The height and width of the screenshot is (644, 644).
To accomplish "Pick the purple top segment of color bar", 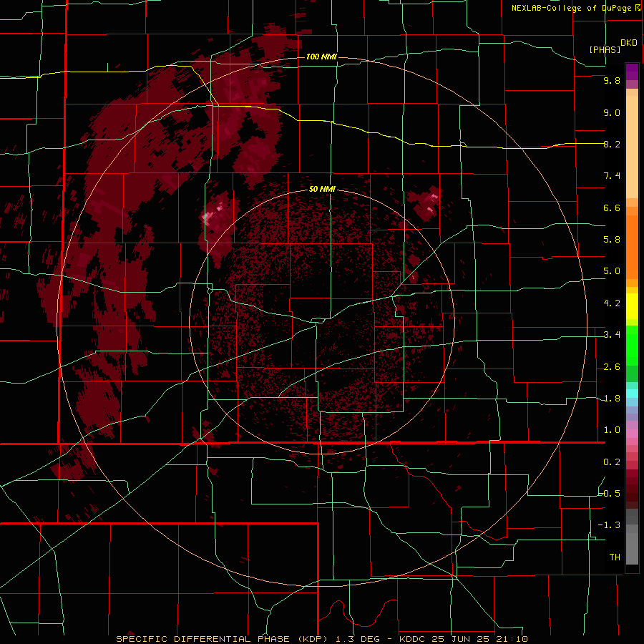I will click(632, 72).
